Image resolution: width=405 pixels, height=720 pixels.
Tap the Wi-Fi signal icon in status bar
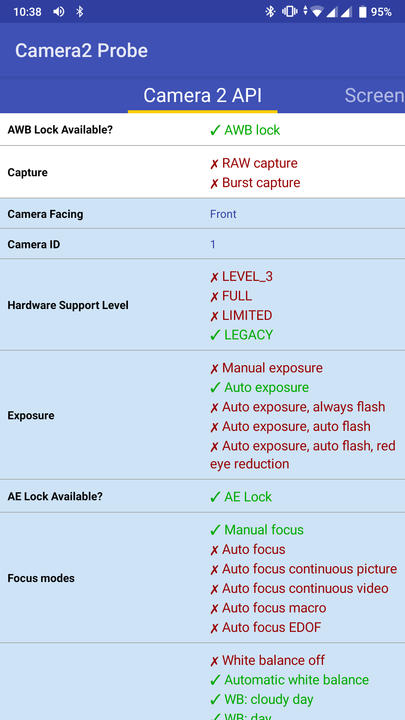pyautogui.click(x=317, y=12)
